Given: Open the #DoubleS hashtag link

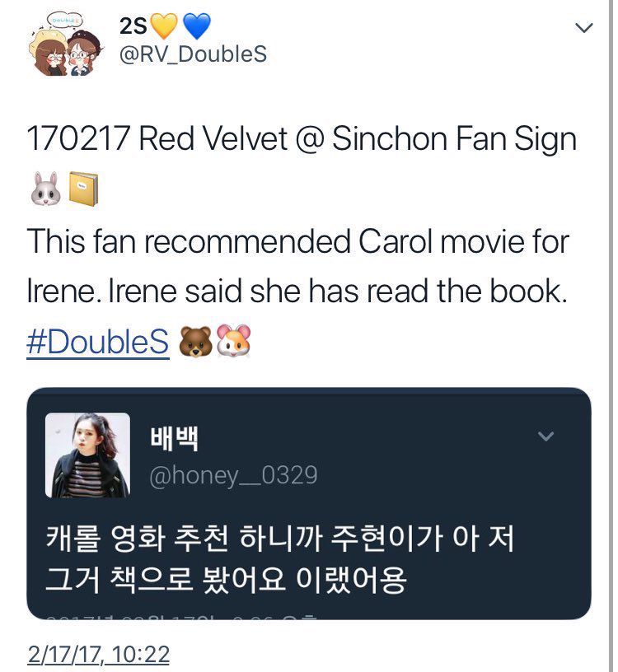Looking at the screenshot, I should click(98, 342).
